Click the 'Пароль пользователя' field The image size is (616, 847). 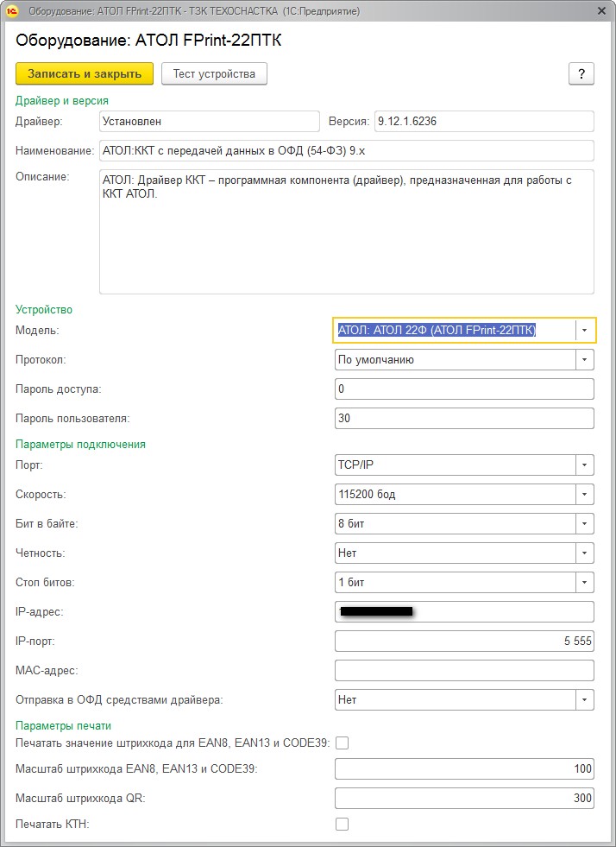click(464, 418)
